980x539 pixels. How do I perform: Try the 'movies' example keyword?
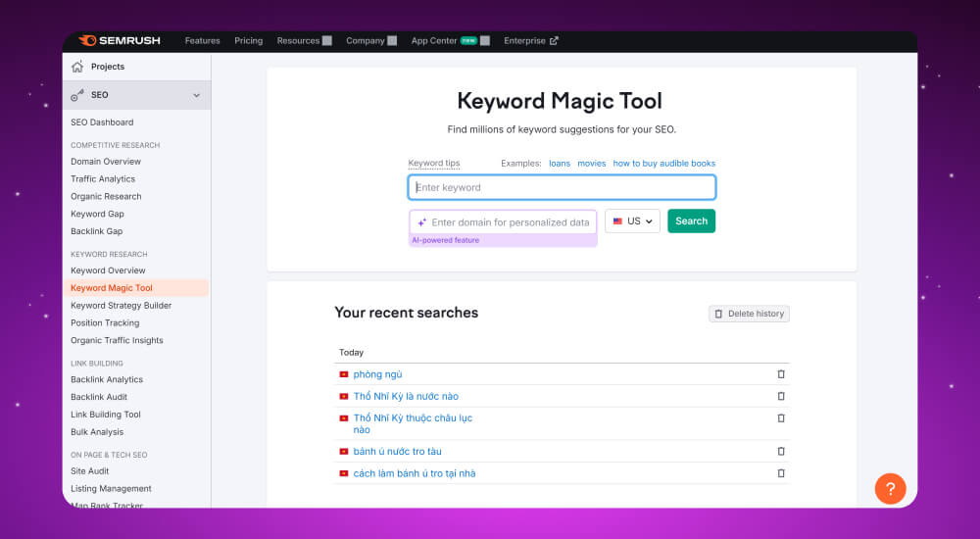591,164
